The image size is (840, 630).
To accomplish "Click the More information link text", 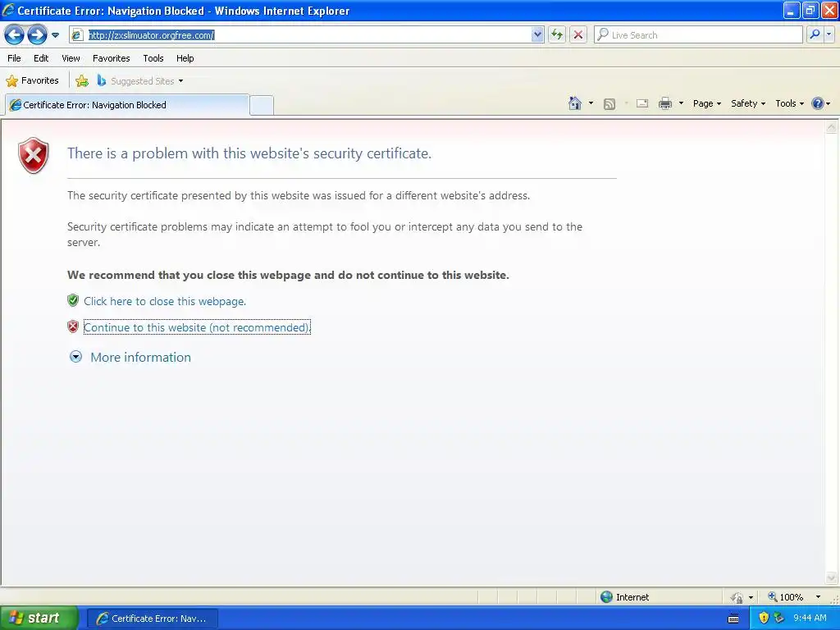I will click(140, 358).
